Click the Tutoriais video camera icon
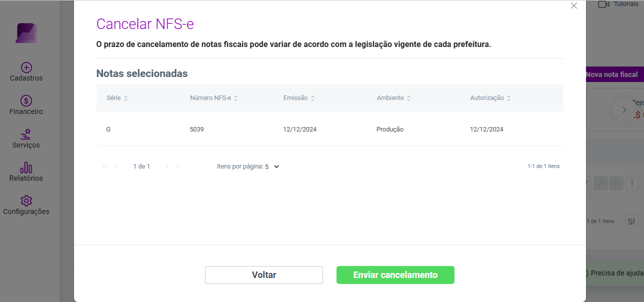This screenshot has height=302, width=644. [x=603, y=4]
